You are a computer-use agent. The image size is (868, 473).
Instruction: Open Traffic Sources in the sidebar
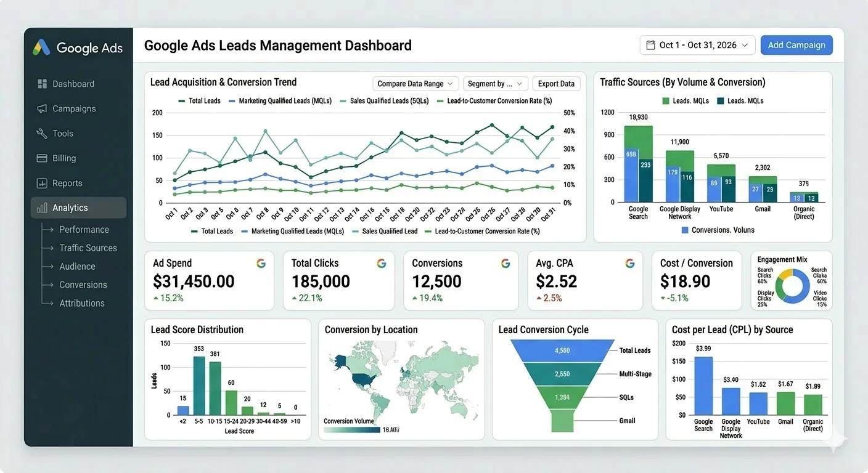[x=88, y=248]
